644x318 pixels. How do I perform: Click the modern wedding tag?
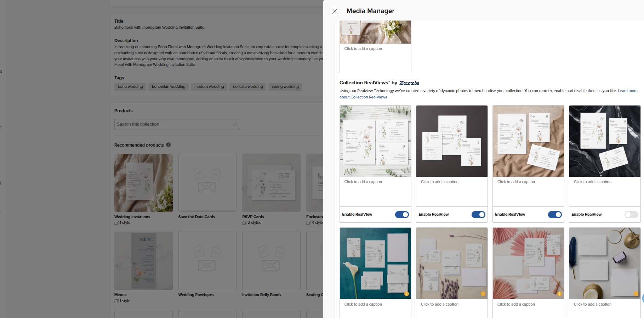click(x=209, y=87)
